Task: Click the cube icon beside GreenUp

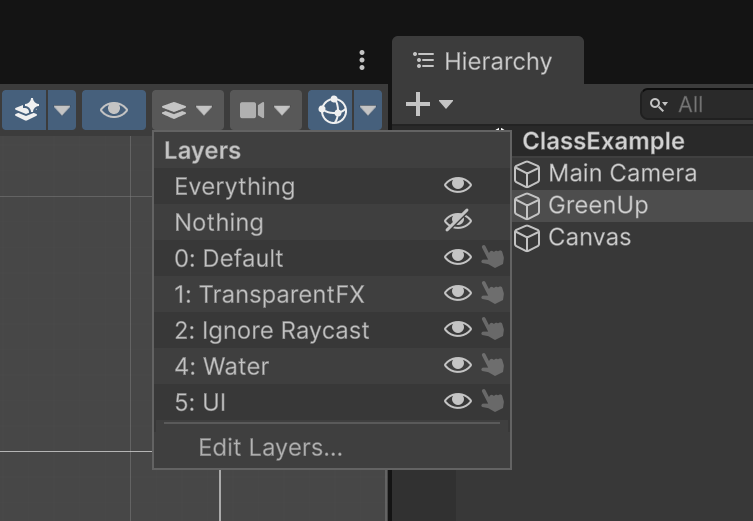Action: 527,206
